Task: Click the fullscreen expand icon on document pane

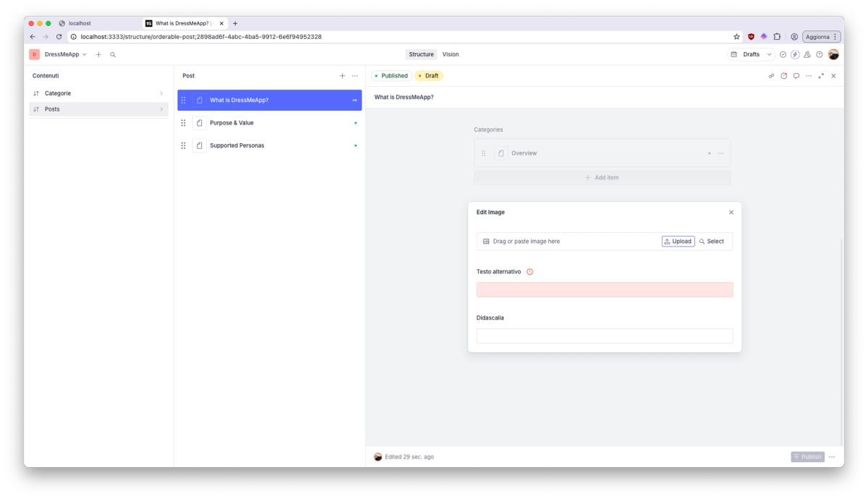Action: [821, 75]
